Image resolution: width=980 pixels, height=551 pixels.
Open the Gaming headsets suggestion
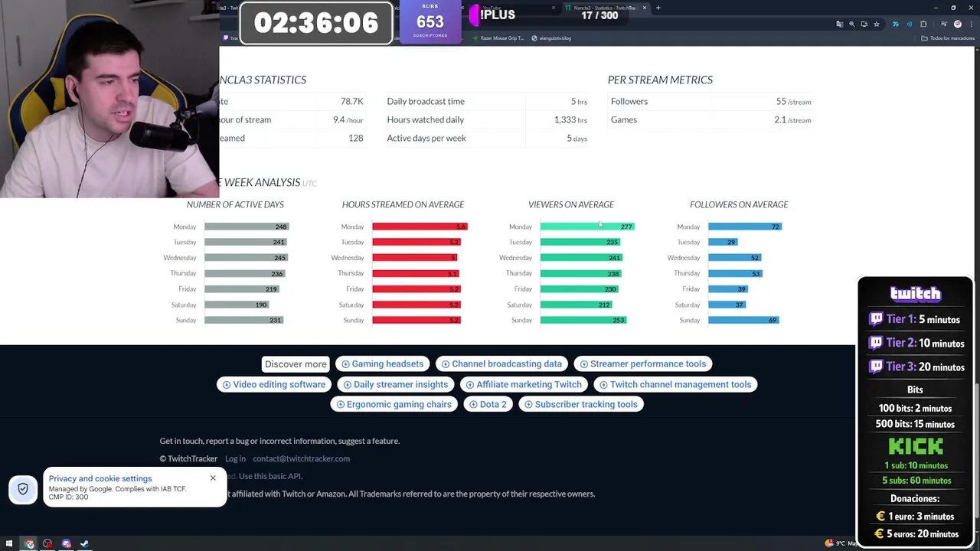click(x=383, y=364)
